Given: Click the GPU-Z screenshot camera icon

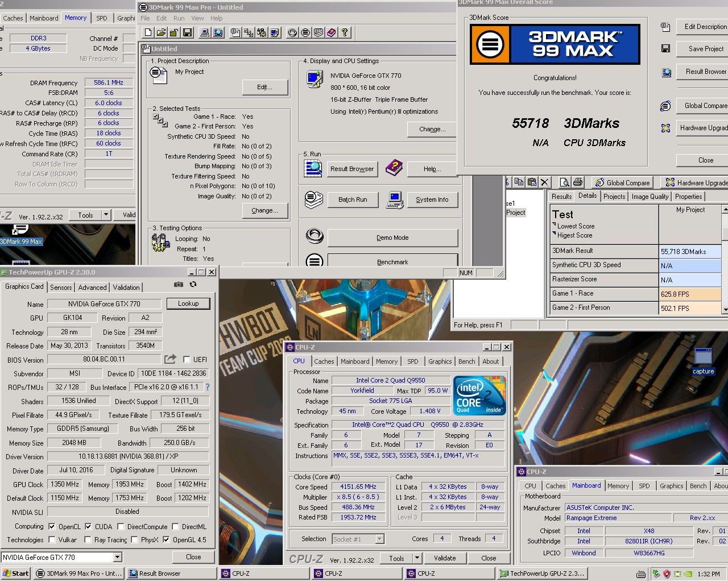Looking at the screenshot, I should [178, 284].
